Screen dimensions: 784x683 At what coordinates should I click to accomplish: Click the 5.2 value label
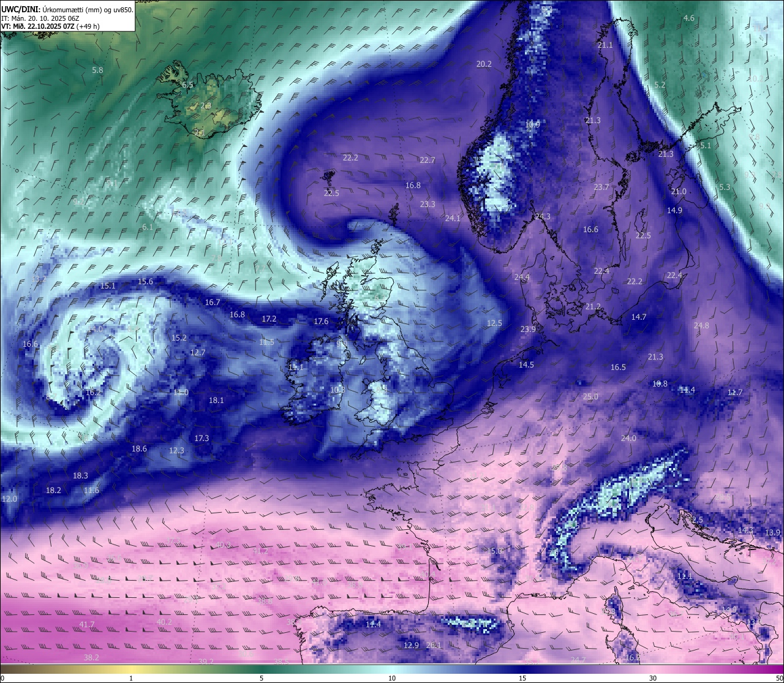[660, 85]
